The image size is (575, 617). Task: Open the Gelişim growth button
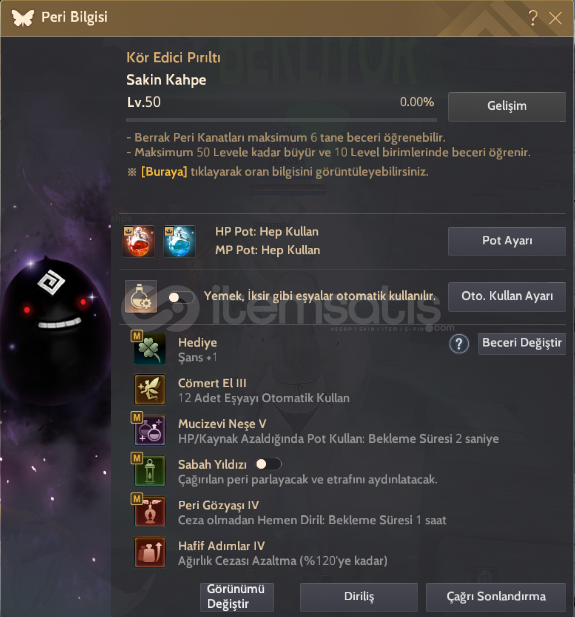pyautogui.click(x=507, y=106)
